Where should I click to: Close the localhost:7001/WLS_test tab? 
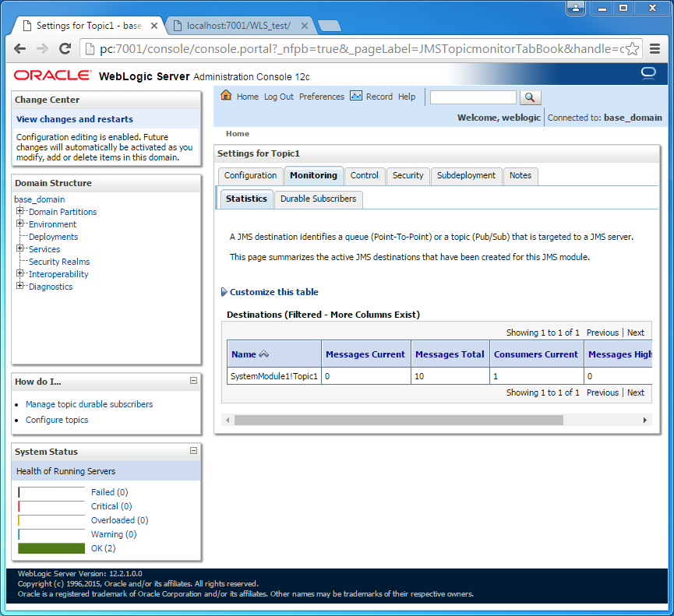(x=305, y=26)
